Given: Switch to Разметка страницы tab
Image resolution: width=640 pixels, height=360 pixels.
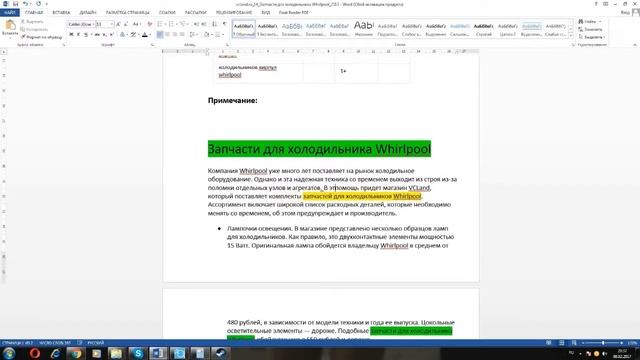Looking at the screenshot, I should point(127,13).
